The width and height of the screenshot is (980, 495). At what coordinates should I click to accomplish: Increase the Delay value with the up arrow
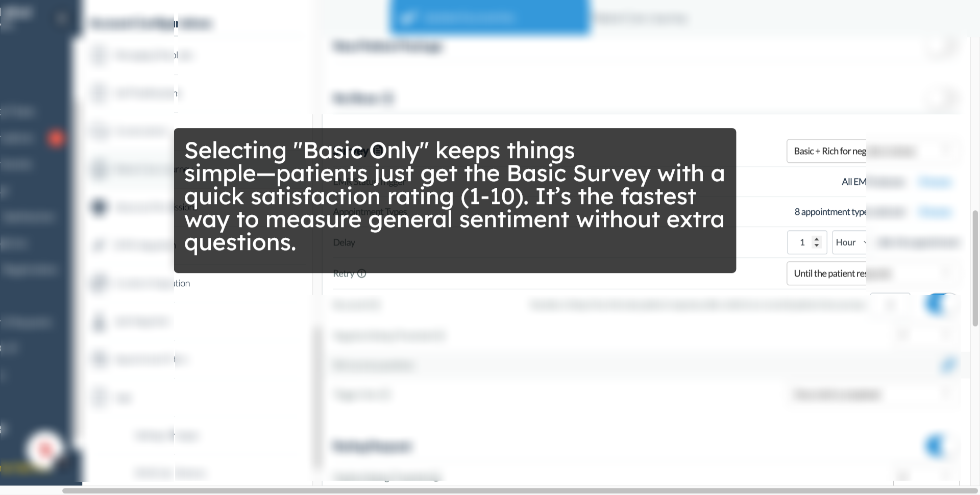(817, 239)
